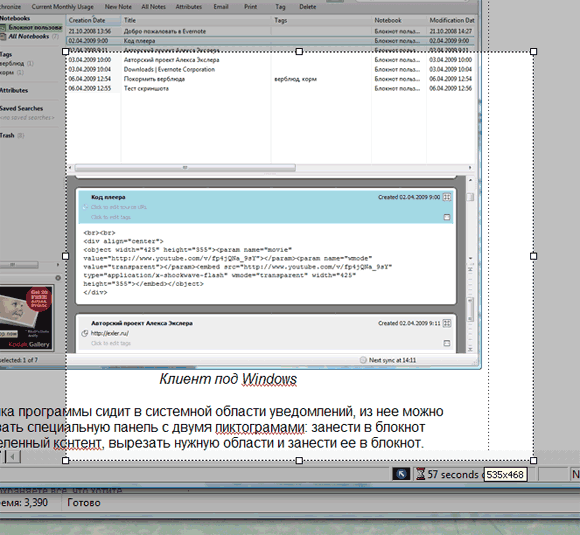580x535 pixels.
Task: Click the верблюд, корм tags cell
Action: coord(295,79)
